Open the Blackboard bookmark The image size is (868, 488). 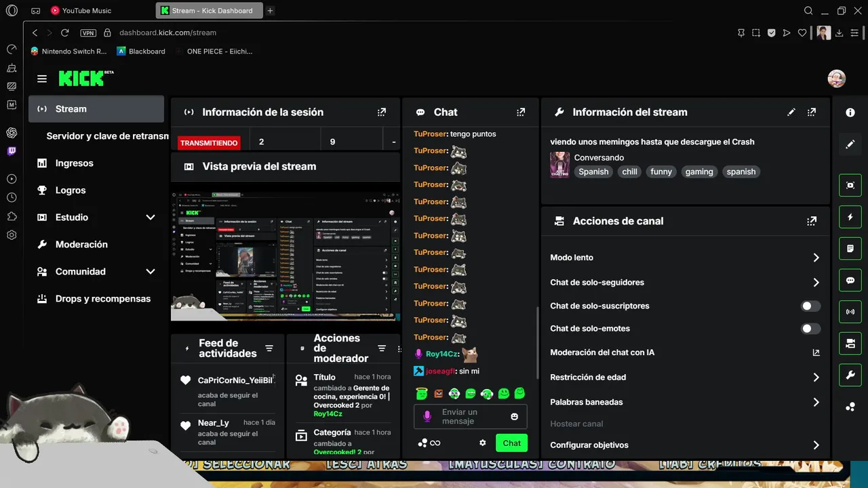(141, 51)
